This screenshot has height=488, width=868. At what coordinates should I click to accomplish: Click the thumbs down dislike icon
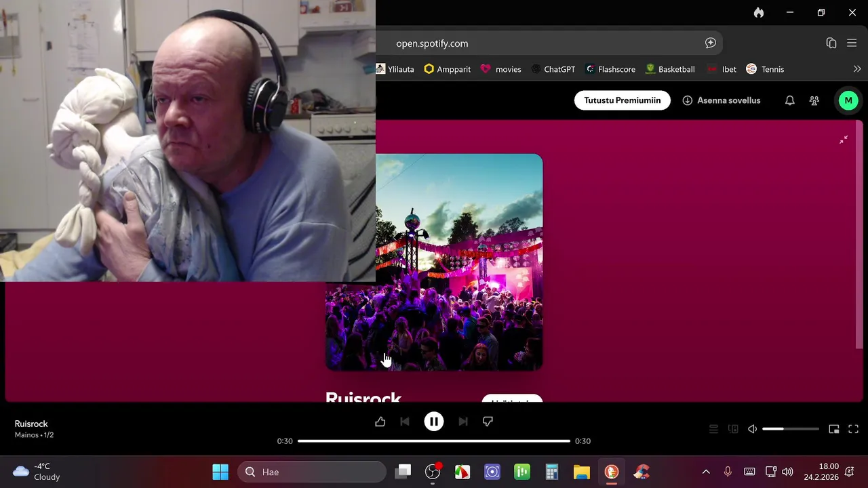tap(488, 422)
